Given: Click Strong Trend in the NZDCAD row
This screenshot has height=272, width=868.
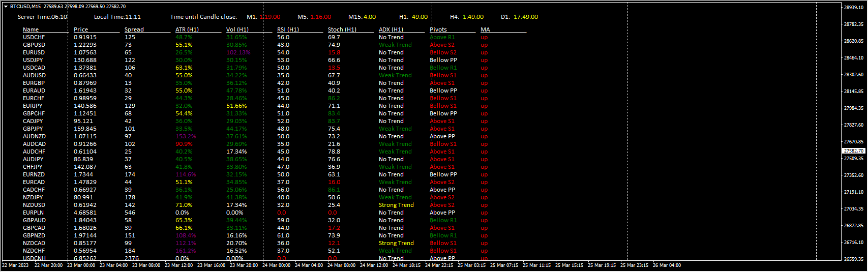Looking at the screenshot, I should (x=396, y=243).
